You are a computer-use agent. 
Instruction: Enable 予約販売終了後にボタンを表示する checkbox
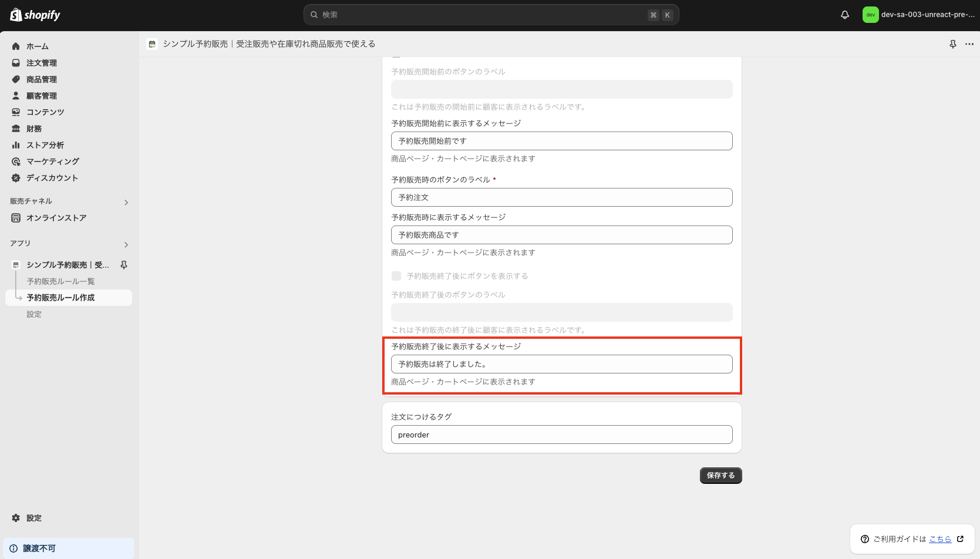pos(396,275)
